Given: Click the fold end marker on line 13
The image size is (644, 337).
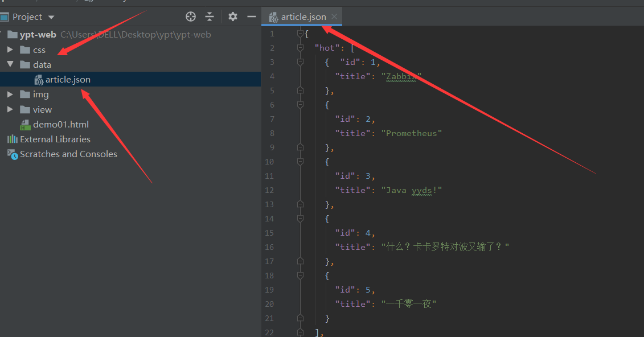Looking at the screenshot, I should point(300,204).
